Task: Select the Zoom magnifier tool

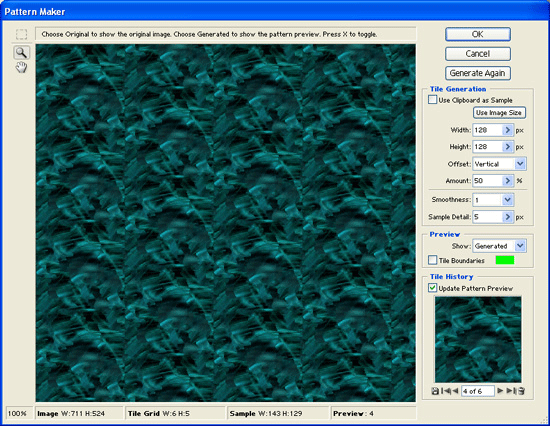Action: (x=21, y=53)
